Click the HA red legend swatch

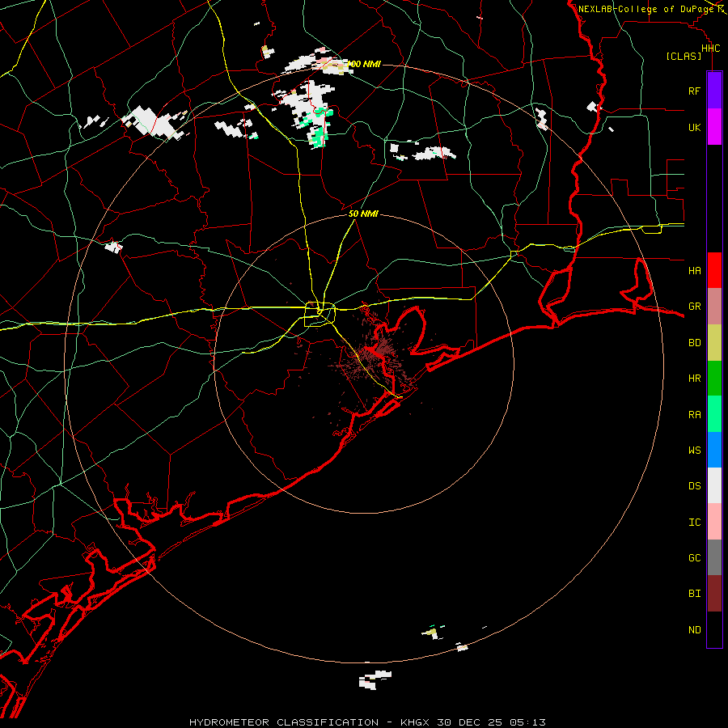[x=714, y=270]
